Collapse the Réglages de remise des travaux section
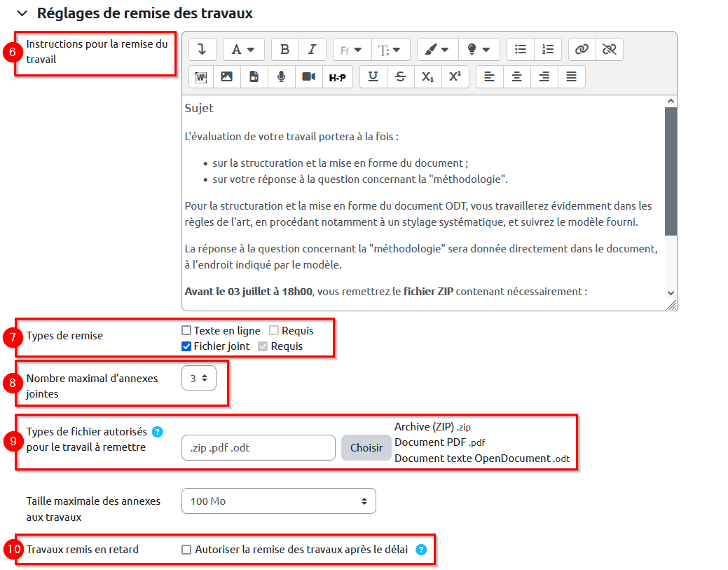Image resolution: width=728 pixels, height=570 pixels. click(x=23, y=13)
